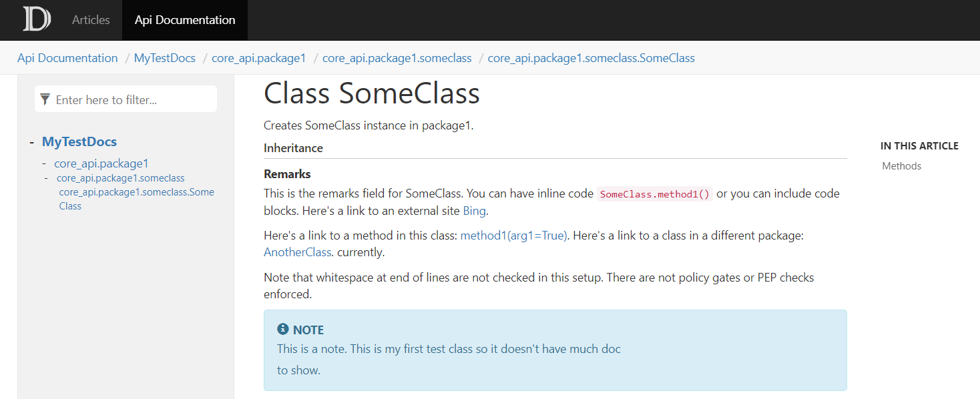Image resolution: width=980 pixels, height=399 pixels.
Task: Open the Articles tab
Action: [91, 20]
